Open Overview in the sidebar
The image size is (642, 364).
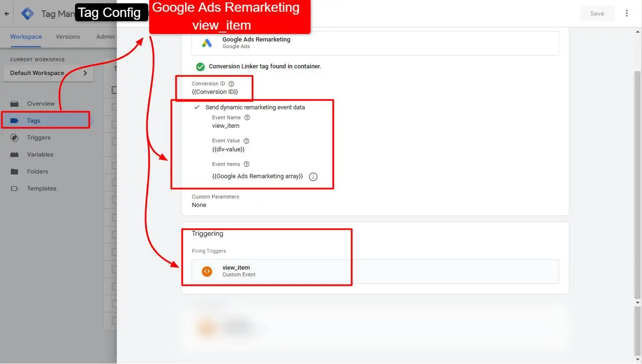tap(41, 104)
